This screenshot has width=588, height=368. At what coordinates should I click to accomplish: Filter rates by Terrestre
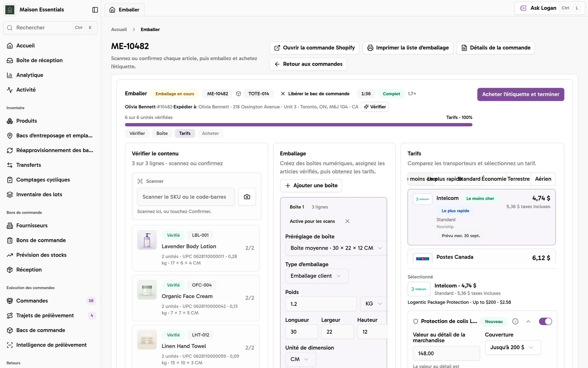pyautogui.click(x=518, y=179)
